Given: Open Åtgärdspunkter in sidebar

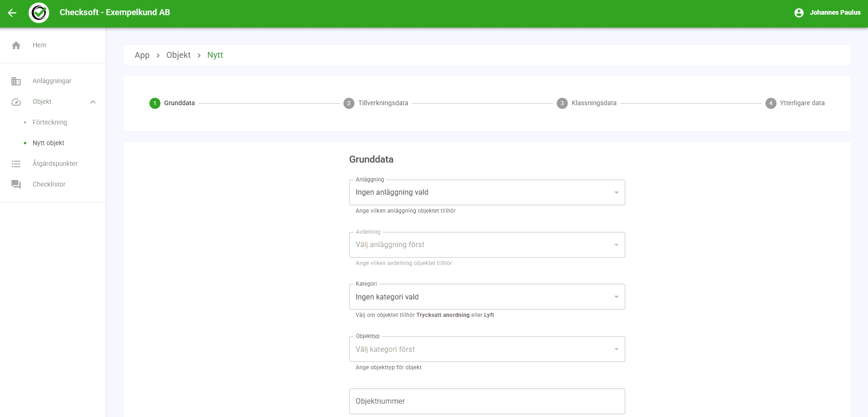Looking at the screenshot, I should (53, 163).
